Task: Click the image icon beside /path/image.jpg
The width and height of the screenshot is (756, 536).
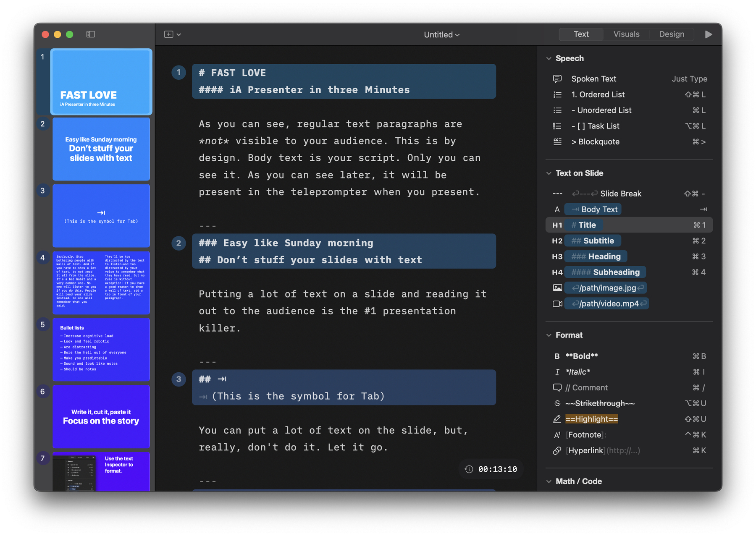Action: (557, 288)
